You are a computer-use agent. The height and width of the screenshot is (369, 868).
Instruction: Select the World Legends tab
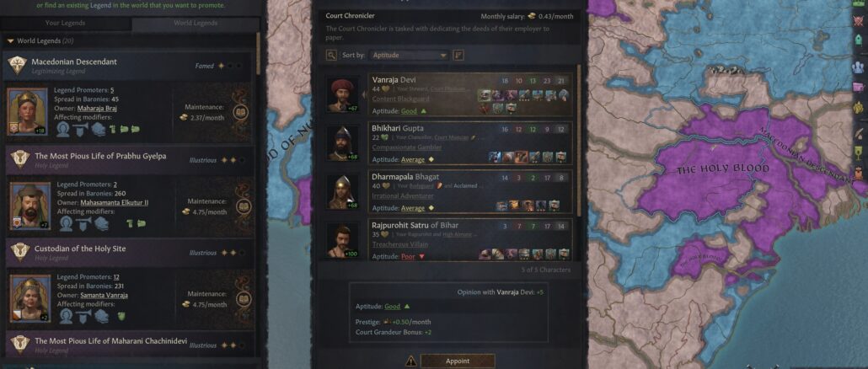click(x=196, y=24)
